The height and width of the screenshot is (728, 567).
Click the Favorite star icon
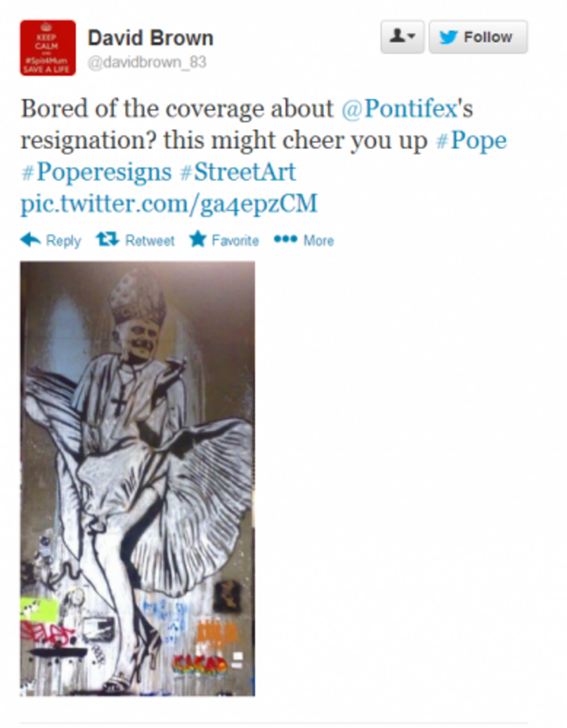(x=198, y=239)
